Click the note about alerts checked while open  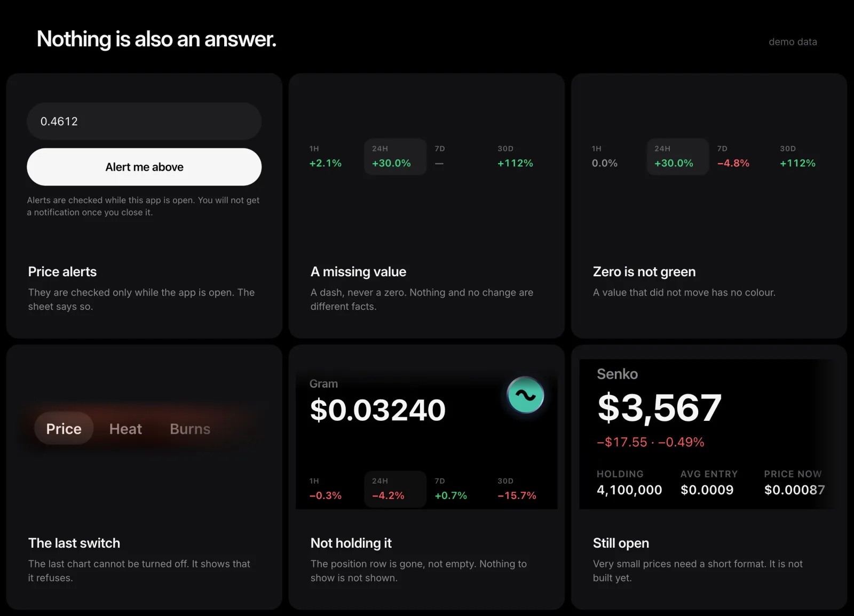click(x=143, y=206)
